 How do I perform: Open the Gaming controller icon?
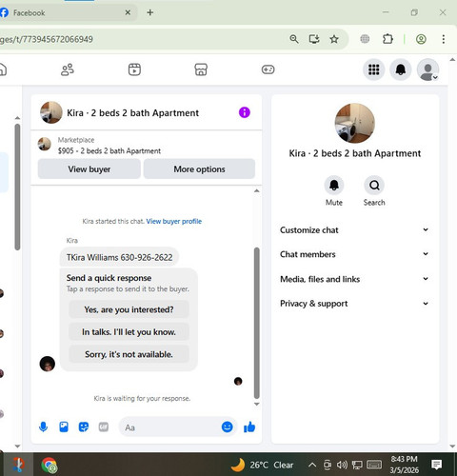tap(268, 69)
